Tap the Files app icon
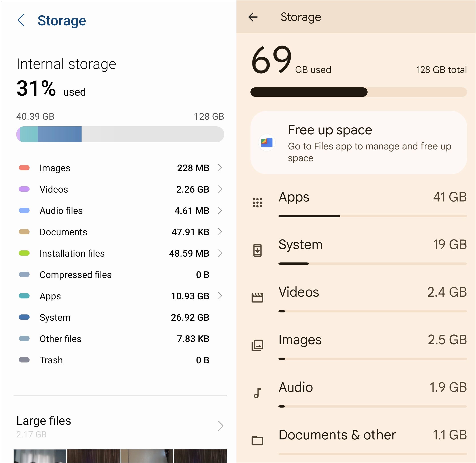The height and width of the screenshot is (463, 476). [x=267, y=143]
